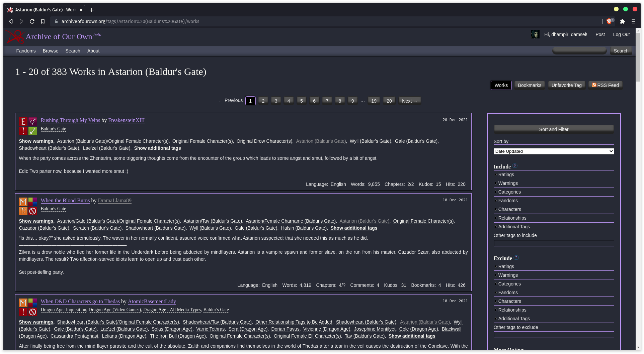Screen dimensions: 644x354
Task: Switch to the Bookmarks tab
Action: [x=530, y=85]
